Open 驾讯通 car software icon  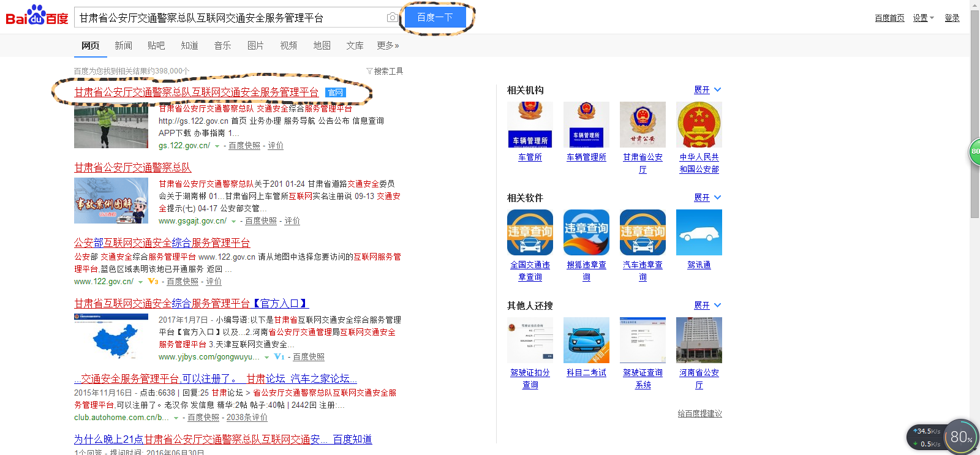coord(699,232)
